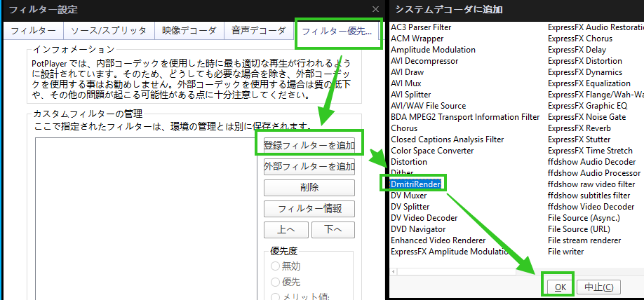Click the 削除 button
Viewport: 644px width, 300px height.
[x=309, y=188]
